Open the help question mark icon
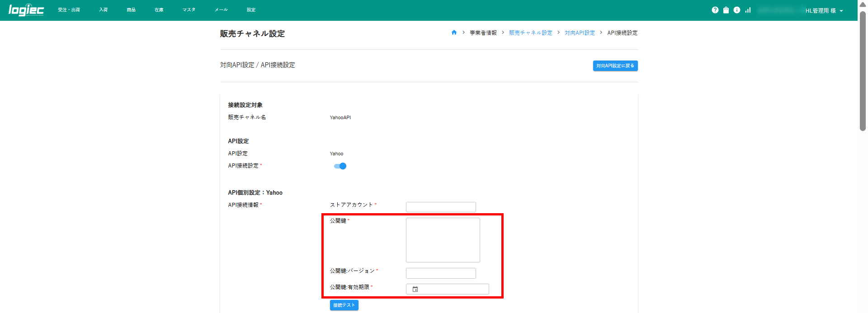Image resolution: width=868 pixels, height=313 pixels. pos(715,10)
